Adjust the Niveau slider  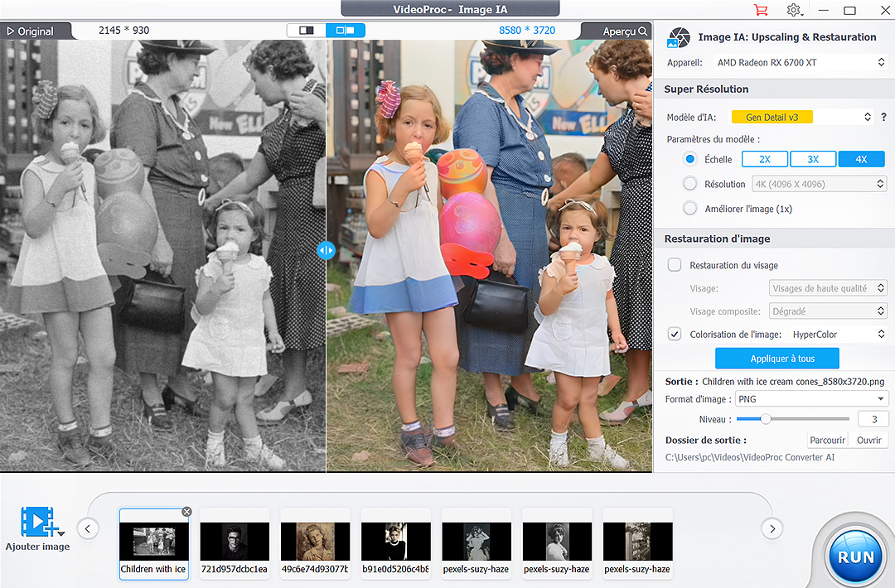click(766, 419)
